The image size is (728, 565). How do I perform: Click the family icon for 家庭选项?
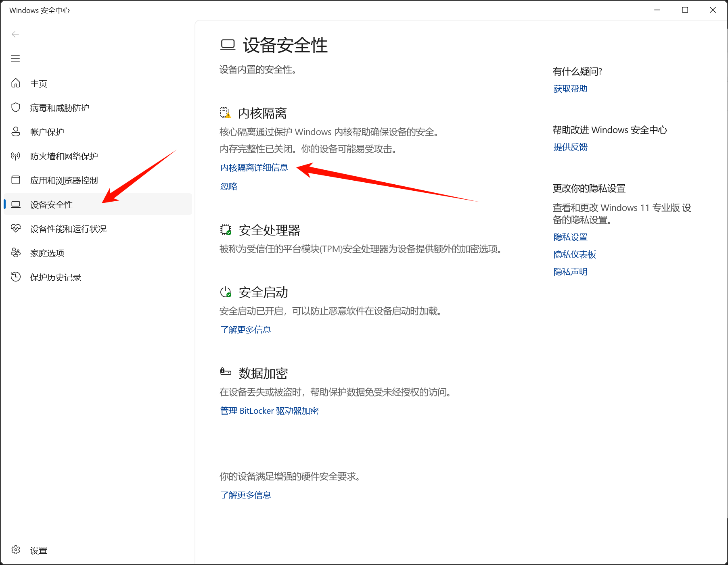[x=16, y=252]
